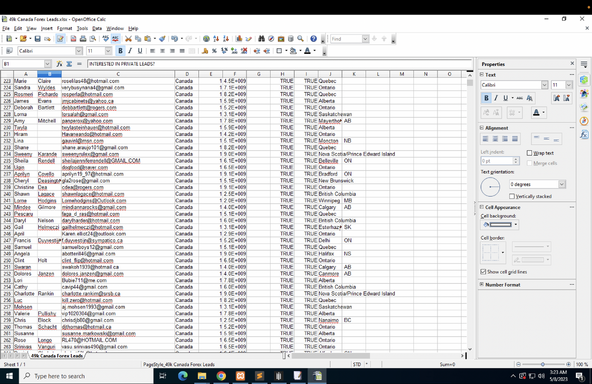The height and width of the screenshot is (384, 592).
Task: Open Find & Replace binoculars icon
Action: pyautogui.click(x=261, y=39)
